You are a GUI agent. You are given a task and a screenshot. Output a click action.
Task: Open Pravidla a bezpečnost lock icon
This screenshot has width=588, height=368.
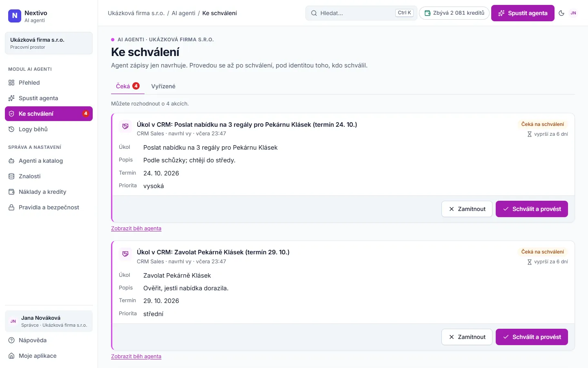11,207
